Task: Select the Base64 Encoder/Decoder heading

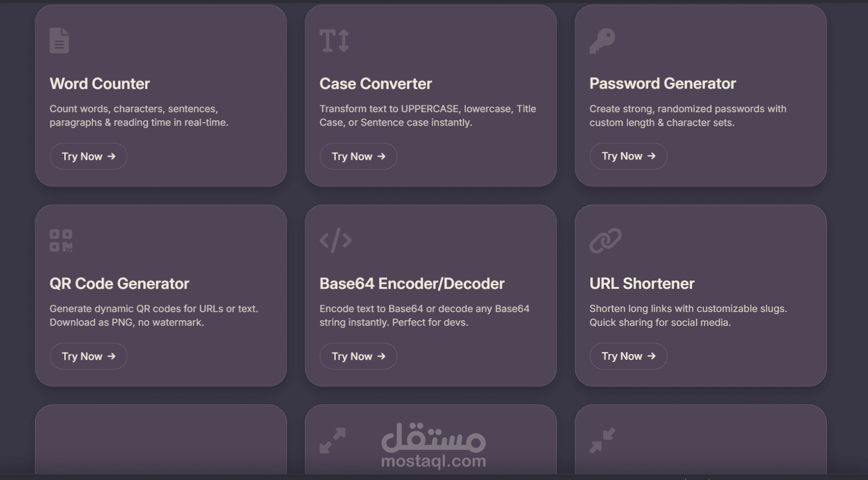Action: pos(412,284)
